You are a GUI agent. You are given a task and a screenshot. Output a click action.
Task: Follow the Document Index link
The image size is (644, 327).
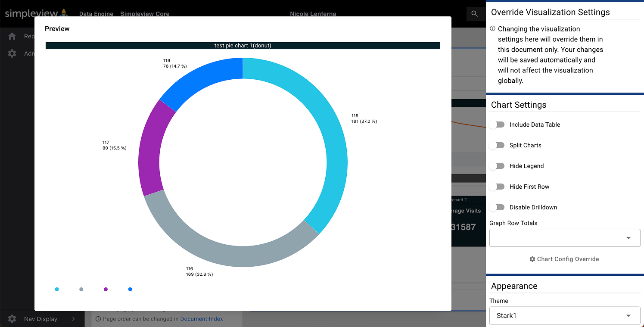[x=201, y=319]
